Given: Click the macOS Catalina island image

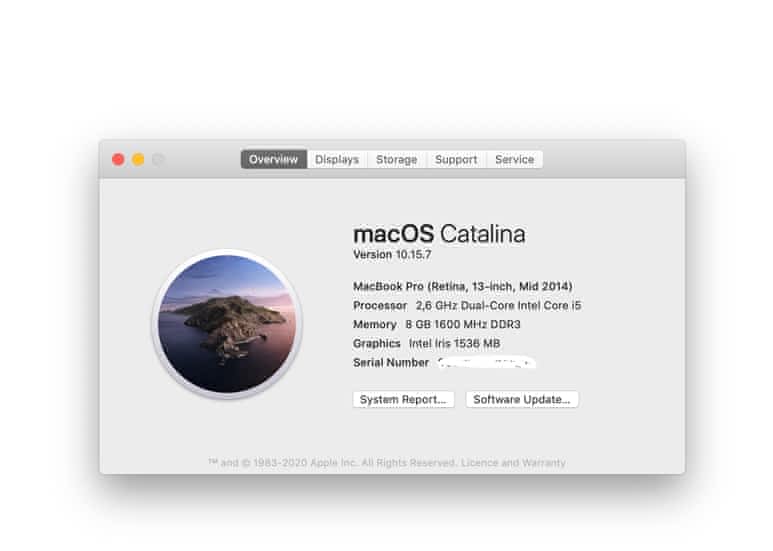Looking at the screenshot, I should coord(227,324).
